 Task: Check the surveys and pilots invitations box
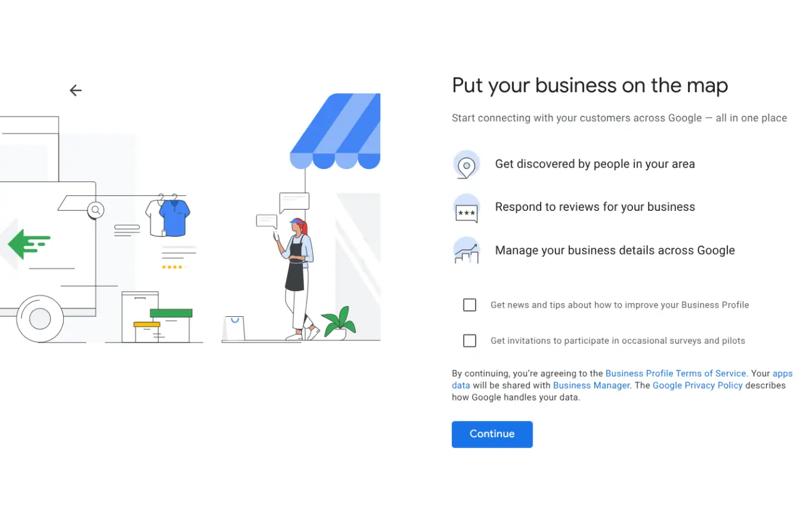tap(469, 341)
